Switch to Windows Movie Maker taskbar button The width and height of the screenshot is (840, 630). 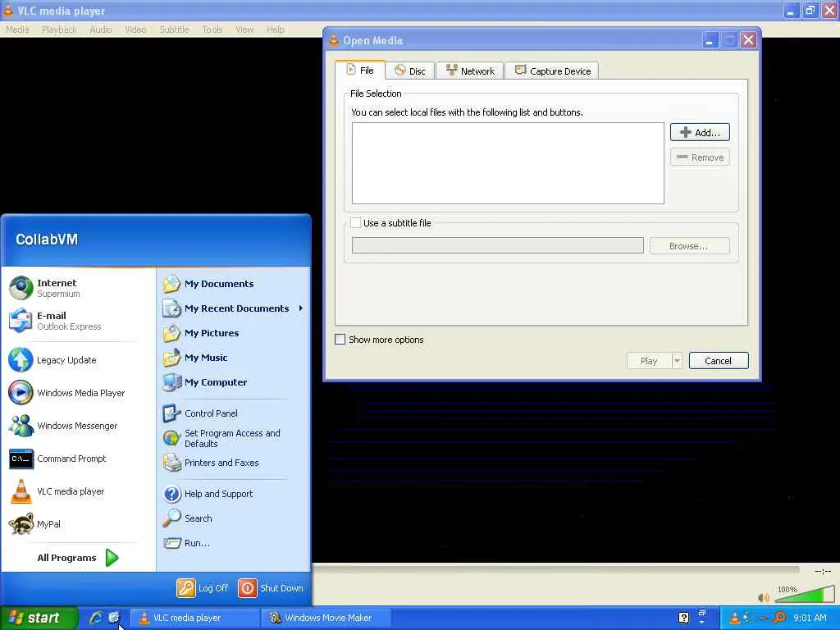coord(325,618)
